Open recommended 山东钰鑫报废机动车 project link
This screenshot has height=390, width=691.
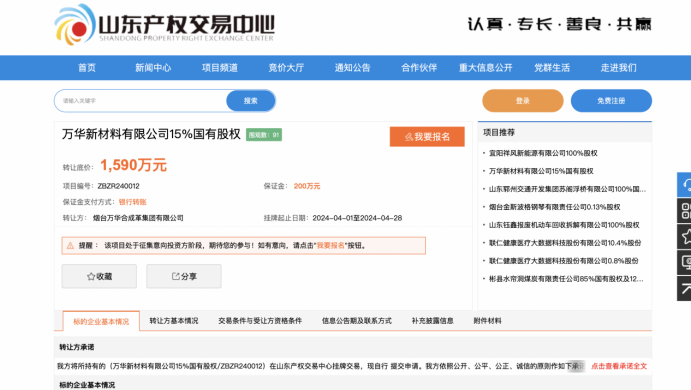(x=564, y=225)
